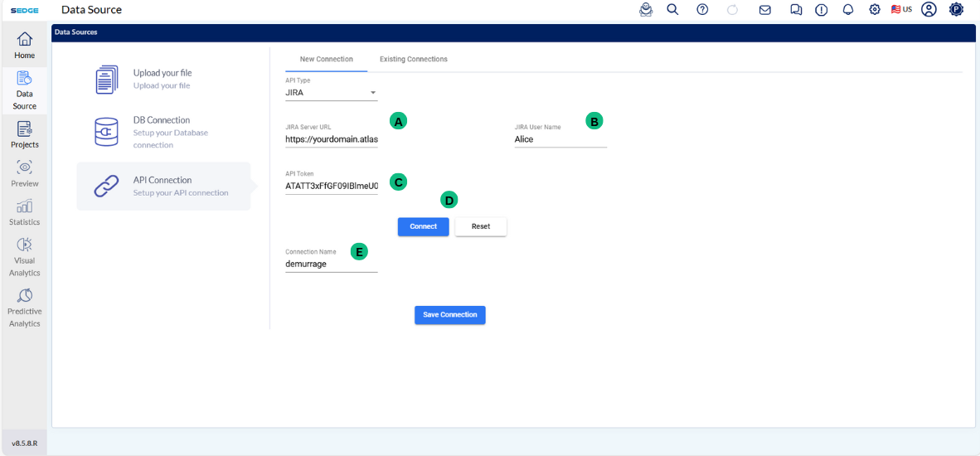Open the US language selector
The height and width of the screenshot is (456, 980).
(901, 10)
